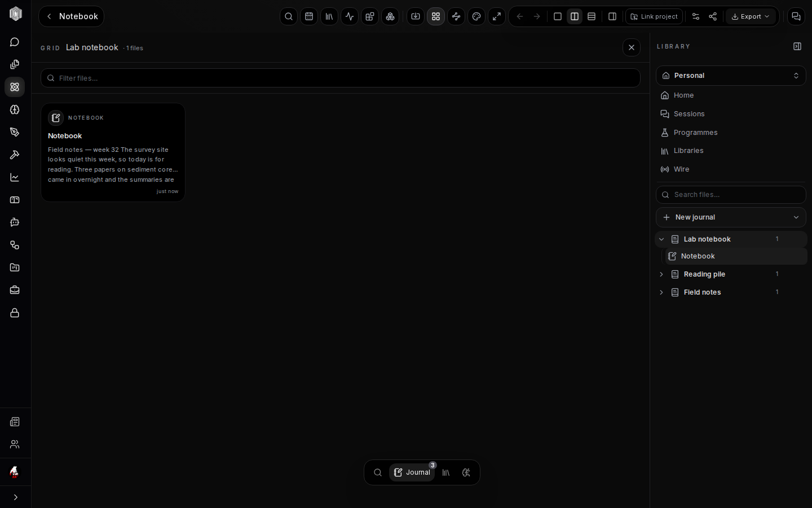Click the user avatar in sidebar
The image size is (812, 508).
[15, 472]
